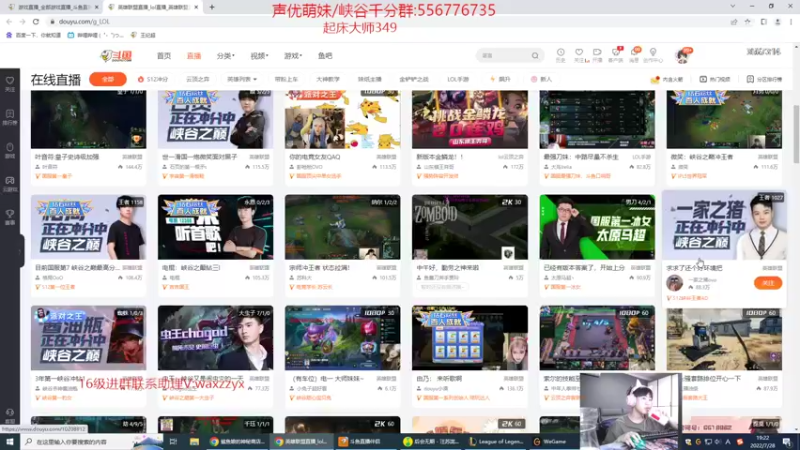The width and height of the screenshot is (800, 450).
Task: Switch to the first Chrome tab
Action: pos(53,7)
